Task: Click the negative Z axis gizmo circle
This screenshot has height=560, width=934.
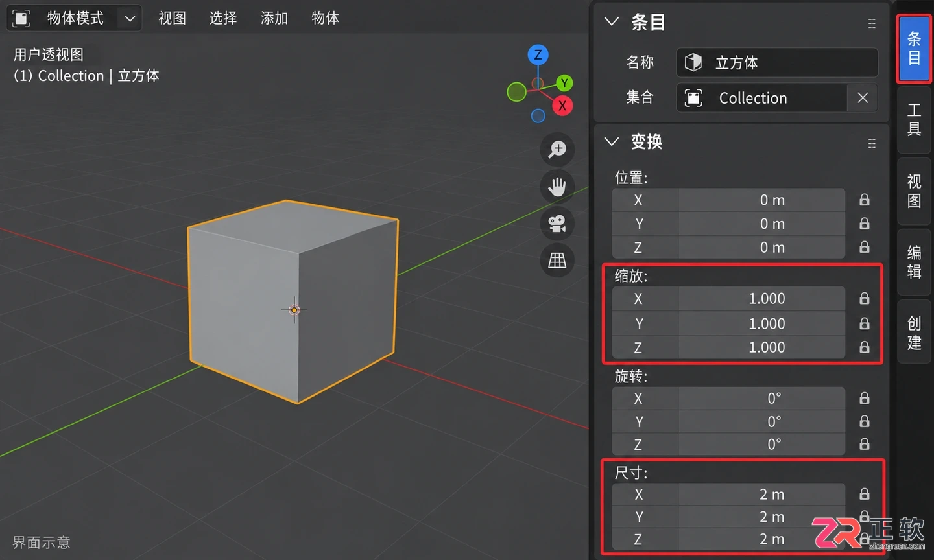Action: pyautogui.click(x=538, y=115)
